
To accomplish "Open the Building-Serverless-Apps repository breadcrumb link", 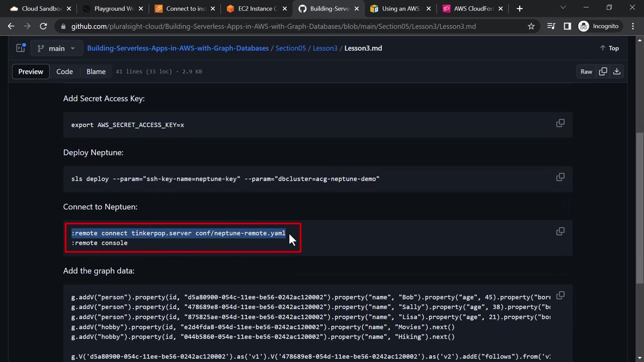I will [178, 48].
